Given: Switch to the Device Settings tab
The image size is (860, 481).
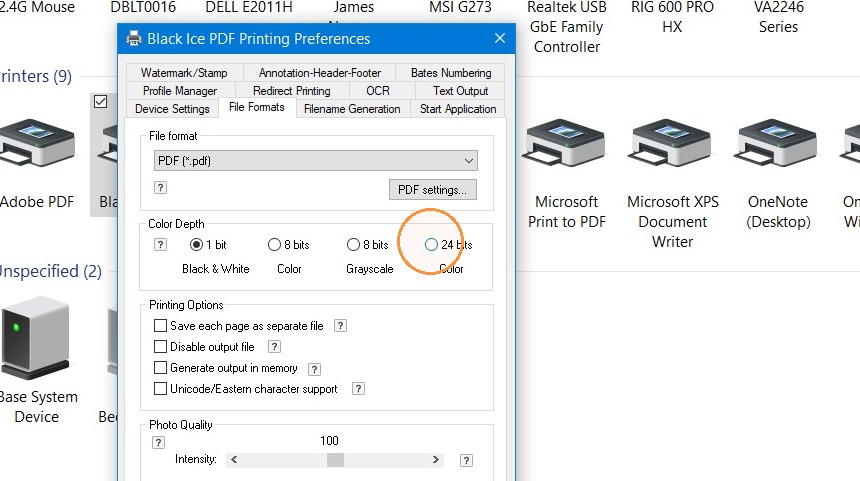Looking at the screenshot, I should click(x=172, y=109).
